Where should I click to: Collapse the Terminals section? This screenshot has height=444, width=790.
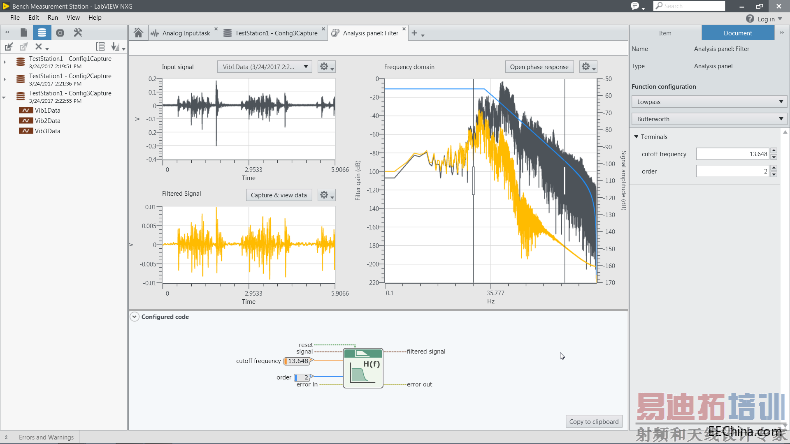pyautogui.click(x=636, y=136)
